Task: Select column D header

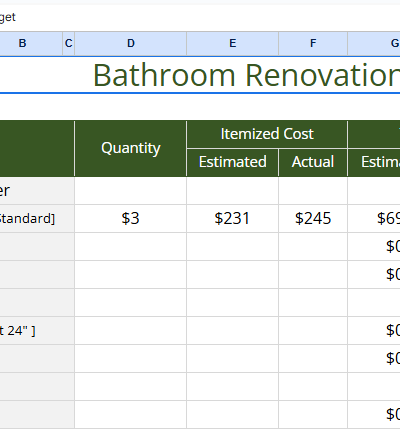Action: point(131,43)
